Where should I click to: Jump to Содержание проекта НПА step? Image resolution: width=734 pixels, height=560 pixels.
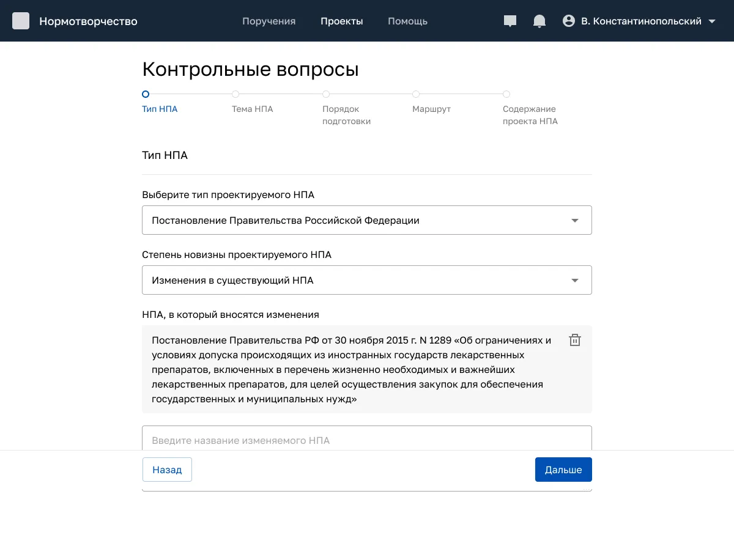click(x=530, y=109)
